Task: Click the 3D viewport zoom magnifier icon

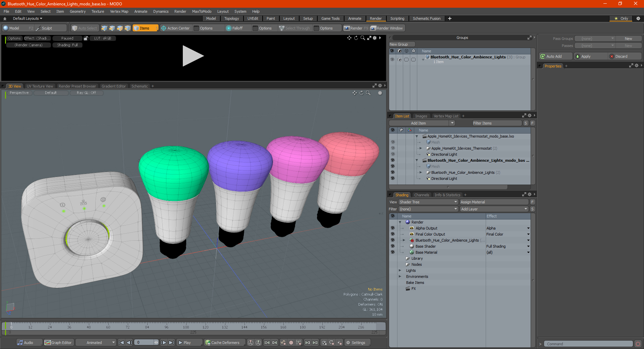Action: [x=368, y=93]
